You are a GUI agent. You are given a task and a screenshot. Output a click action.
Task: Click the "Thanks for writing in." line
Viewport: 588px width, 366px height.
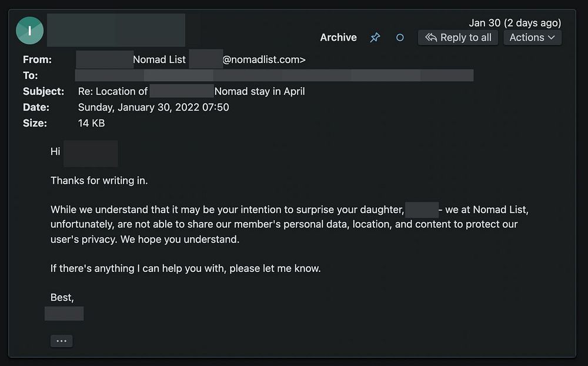pos(99,181)
